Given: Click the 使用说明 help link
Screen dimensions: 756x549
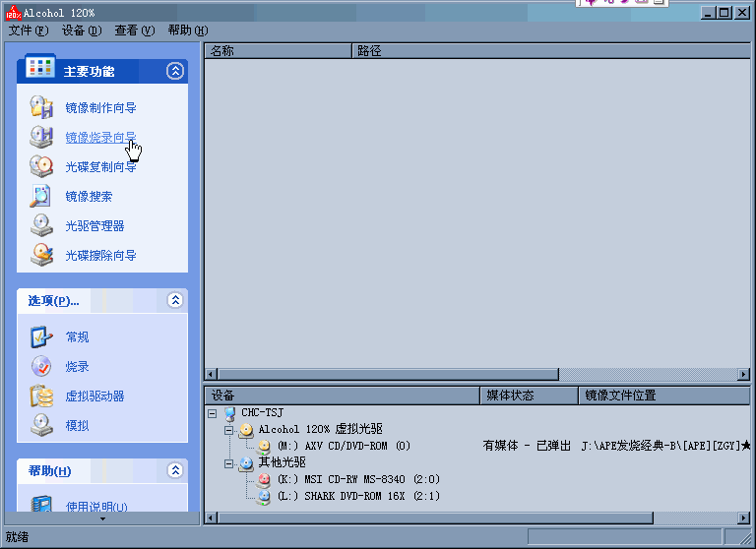Looking at the screenshot, I should tap(96, 508).
